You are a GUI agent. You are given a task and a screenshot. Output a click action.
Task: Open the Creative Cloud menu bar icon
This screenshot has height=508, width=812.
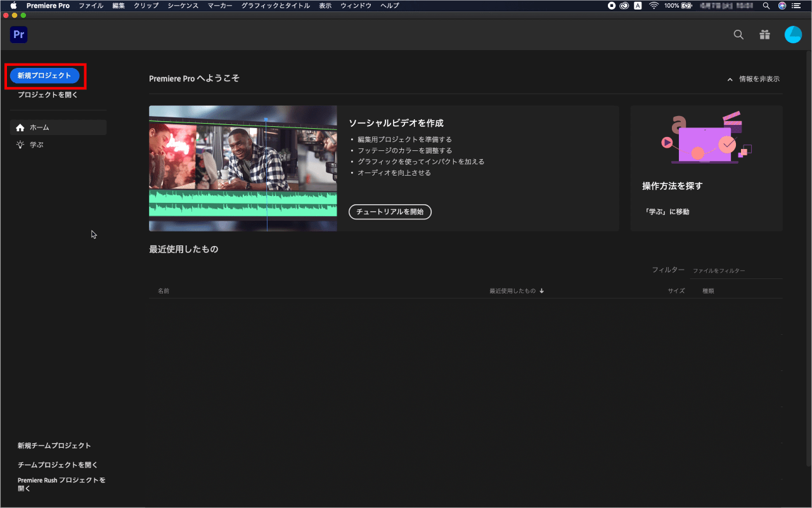tap(624, 6)
